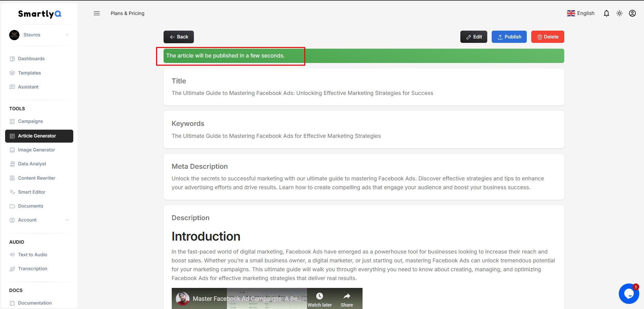Click the Content Rewriter icon
The image size is (644, 309).
[12, 178]
